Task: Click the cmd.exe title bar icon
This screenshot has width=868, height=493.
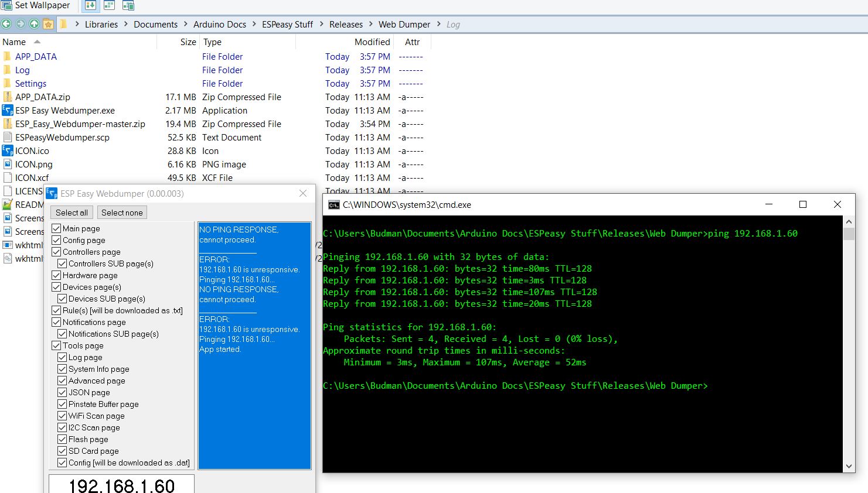Action: tap(333, 205)
